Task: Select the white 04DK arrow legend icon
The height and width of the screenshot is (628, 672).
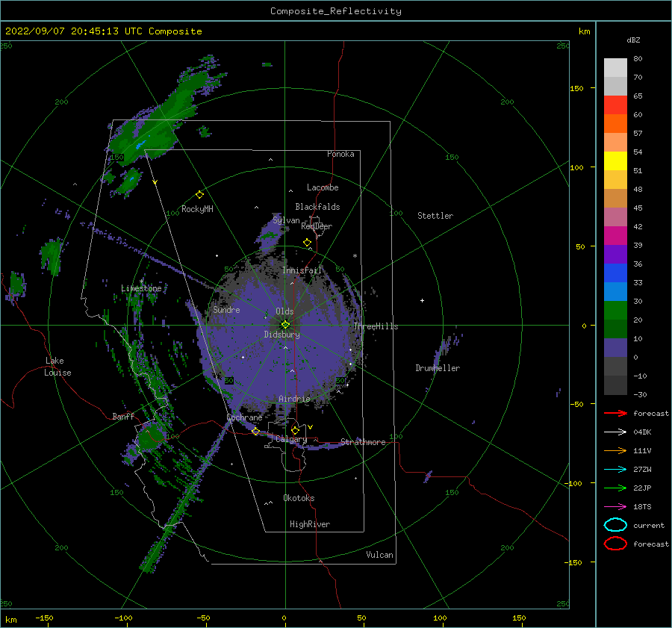Action: click(615, 432)
